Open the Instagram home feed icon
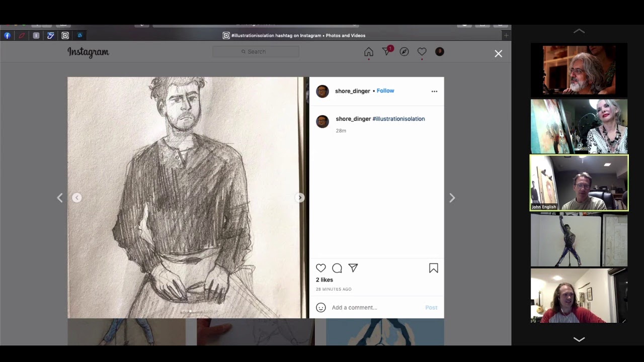The image size is (644, 362). (369, 52)
